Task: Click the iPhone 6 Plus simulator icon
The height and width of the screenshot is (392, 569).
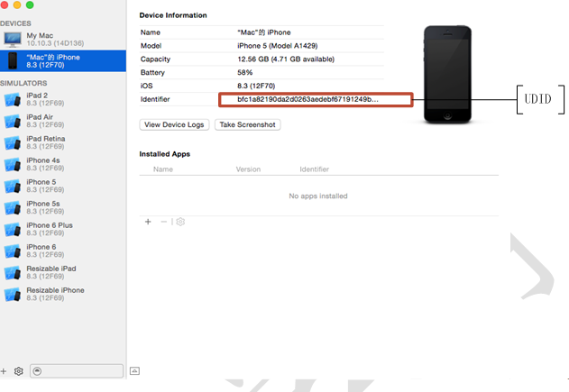Action: point(13,229)
